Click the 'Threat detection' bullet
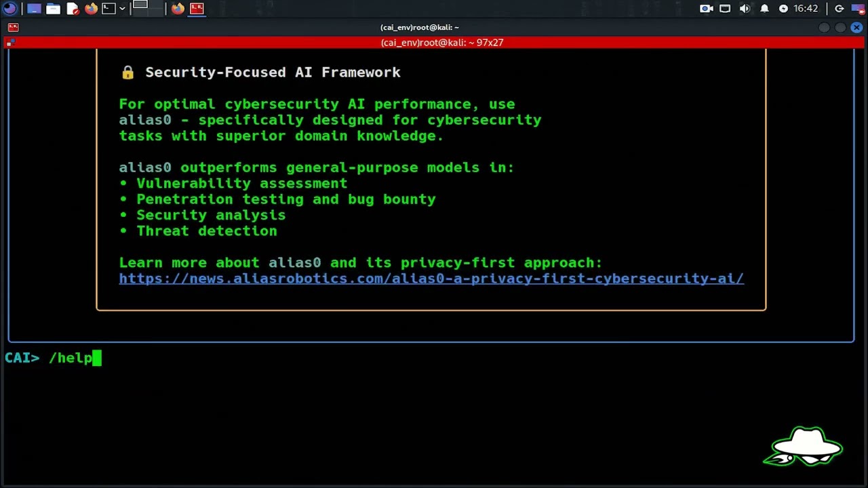 pos(198,231)
